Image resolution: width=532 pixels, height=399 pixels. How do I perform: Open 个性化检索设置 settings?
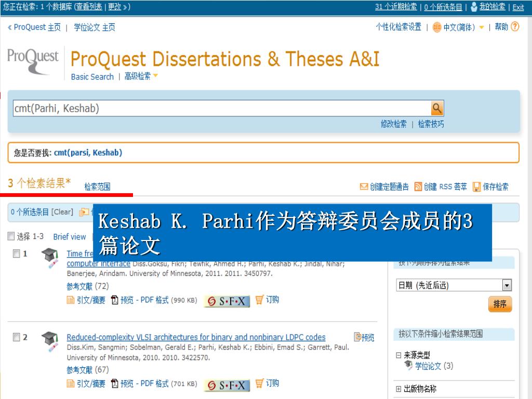[398, 27]
